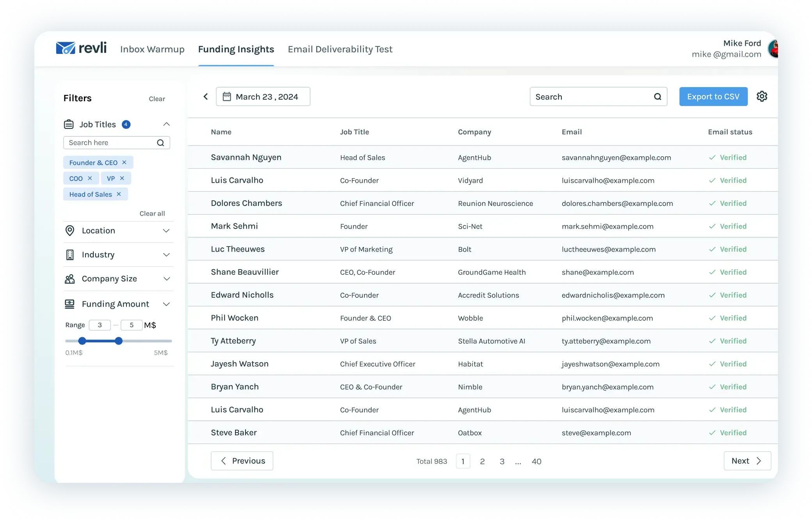Click the lower funding slider handle

(x=82, y=341)
